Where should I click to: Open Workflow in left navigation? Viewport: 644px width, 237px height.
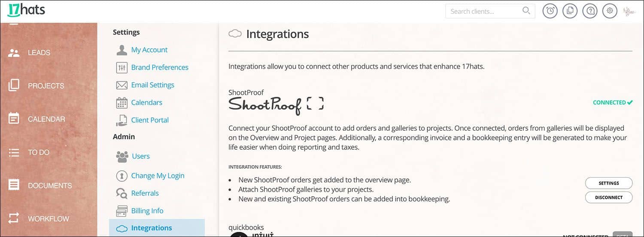(48, 219)
